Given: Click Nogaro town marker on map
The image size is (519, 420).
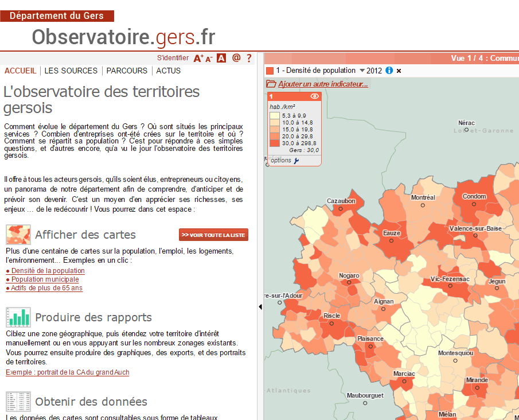Looking at the screenshot, I should 349,282.
